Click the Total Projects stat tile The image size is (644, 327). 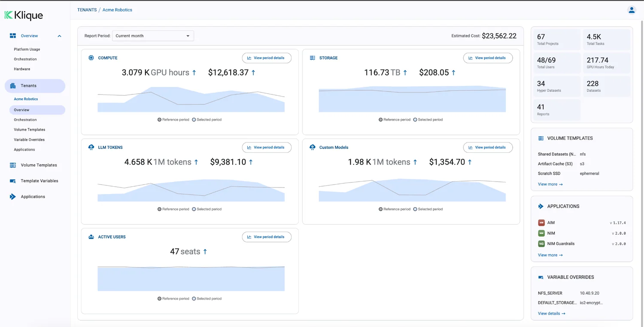click(556, 39)
